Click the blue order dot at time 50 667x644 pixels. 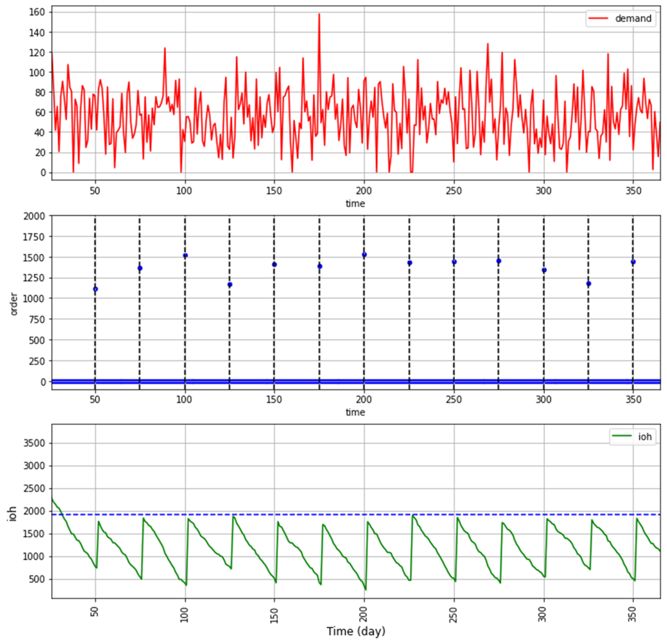pos(95,289)
